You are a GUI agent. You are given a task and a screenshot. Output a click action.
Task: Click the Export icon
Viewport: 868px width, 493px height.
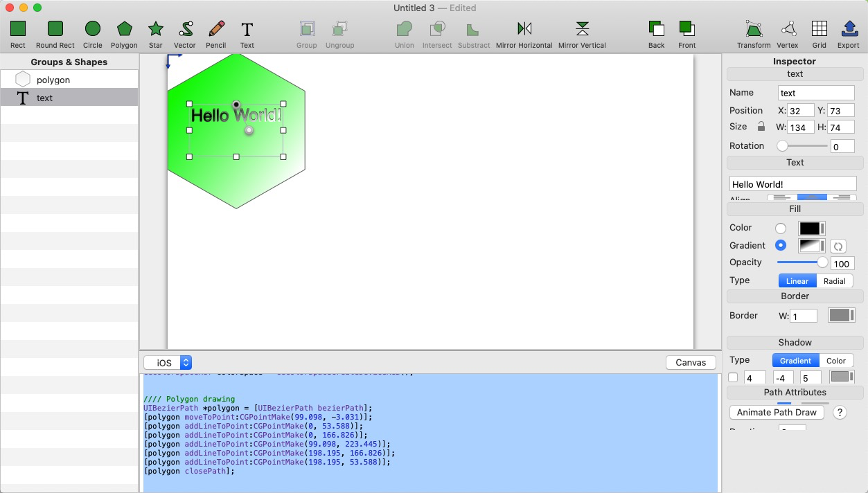849,29
